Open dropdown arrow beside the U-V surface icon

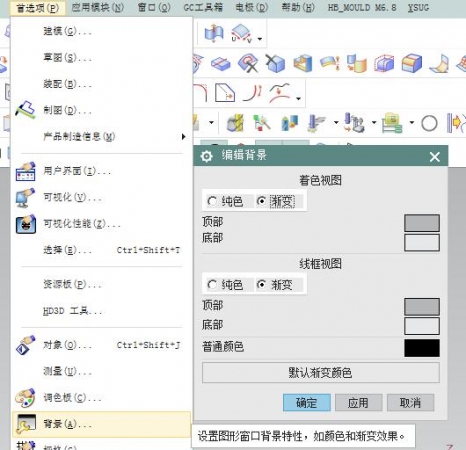[x=260, y=39]
